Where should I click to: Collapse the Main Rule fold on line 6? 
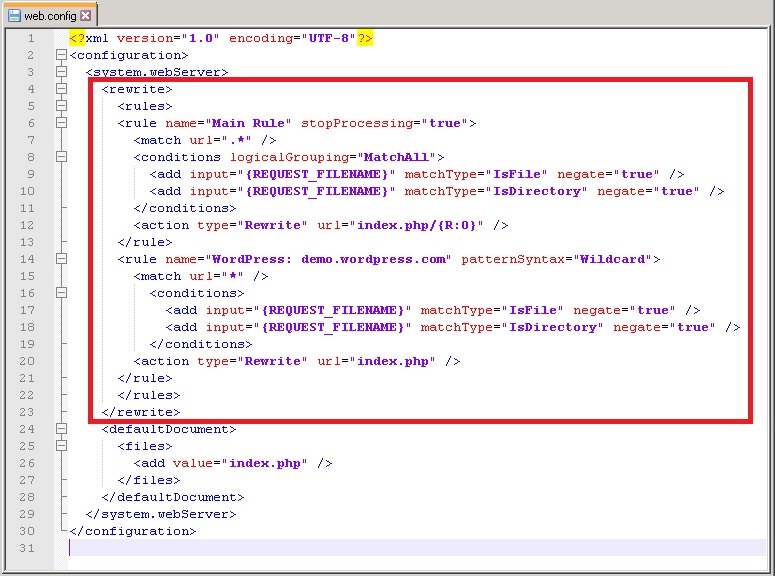pyautogui.click(x=61, y=123)
